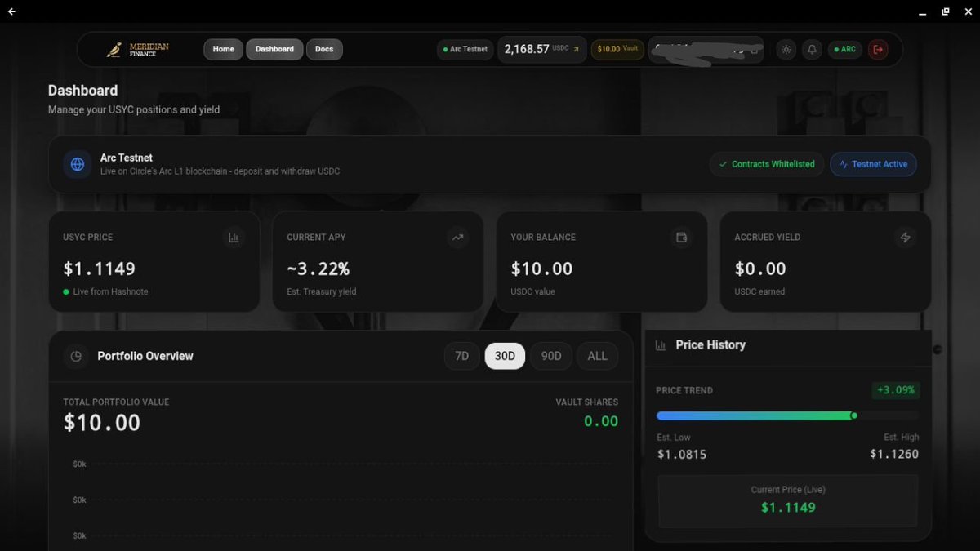Screen dimensions: 980x551
Task: Click the Current Price (Live) $1.1149 box
Action: (788, 501)
